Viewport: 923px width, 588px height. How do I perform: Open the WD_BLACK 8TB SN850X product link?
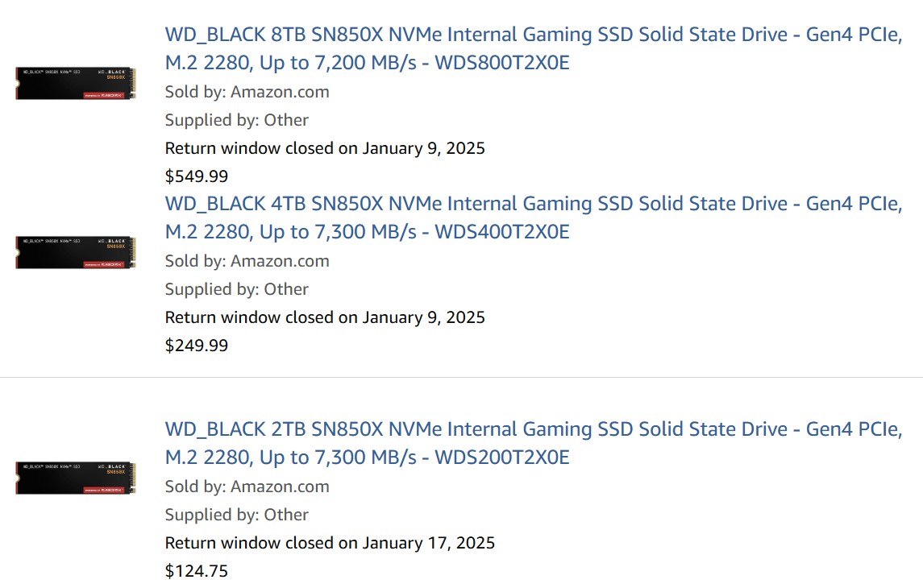(532, 35)
